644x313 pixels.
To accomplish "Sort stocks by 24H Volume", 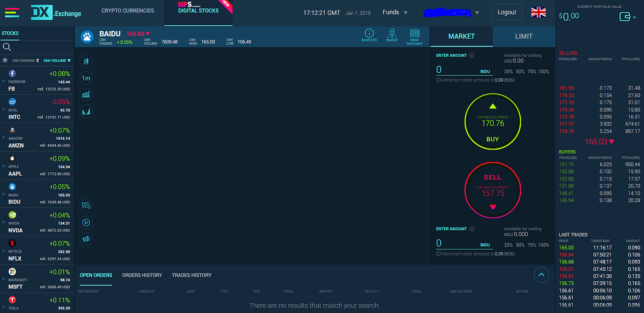I will click(x=57, y=60).
